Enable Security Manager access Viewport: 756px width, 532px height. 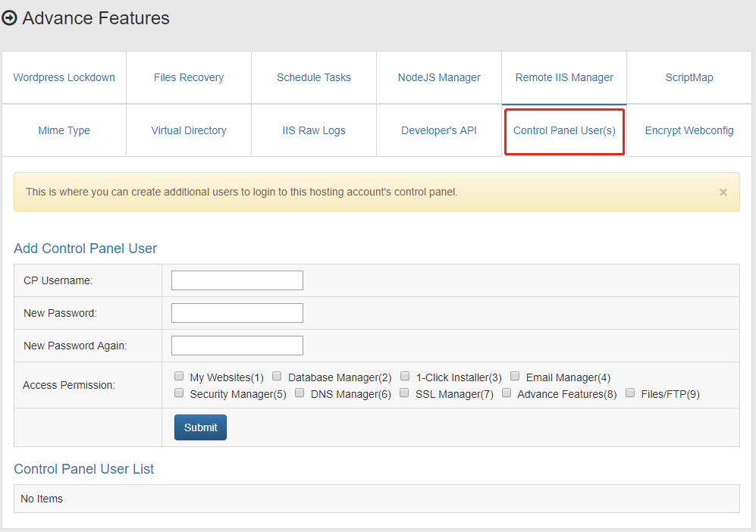[x=179, y=393]
